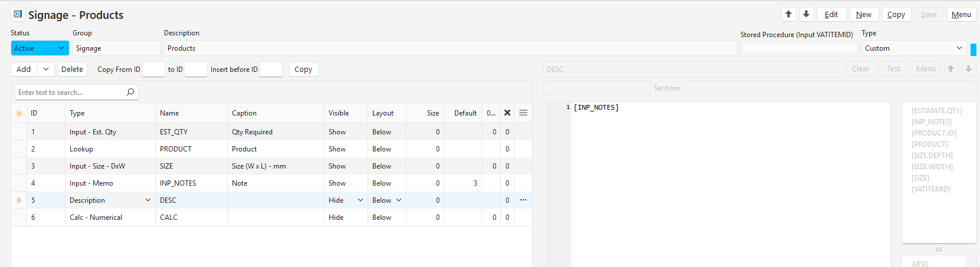Click Copy button beside Insert before ID
Image resolution: width=980 pixels, height=267 pixels.
tap(303, 70)
